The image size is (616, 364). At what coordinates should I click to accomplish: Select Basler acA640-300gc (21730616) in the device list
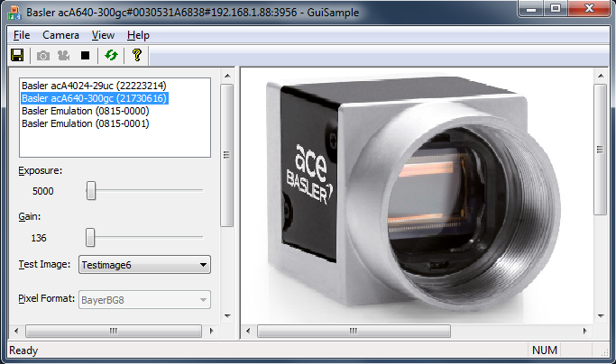pyautogui.click(x=95, y=98)
